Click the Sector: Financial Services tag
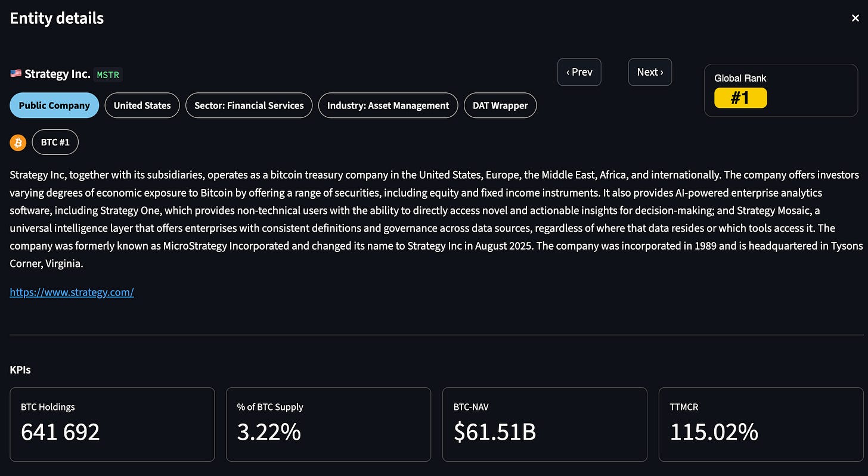Viewport: 868px width, 476px height. tap(249, 105)
